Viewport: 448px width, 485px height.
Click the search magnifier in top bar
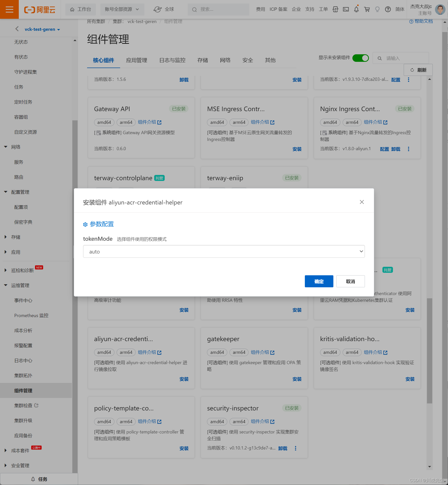click(x=194, y=10)
